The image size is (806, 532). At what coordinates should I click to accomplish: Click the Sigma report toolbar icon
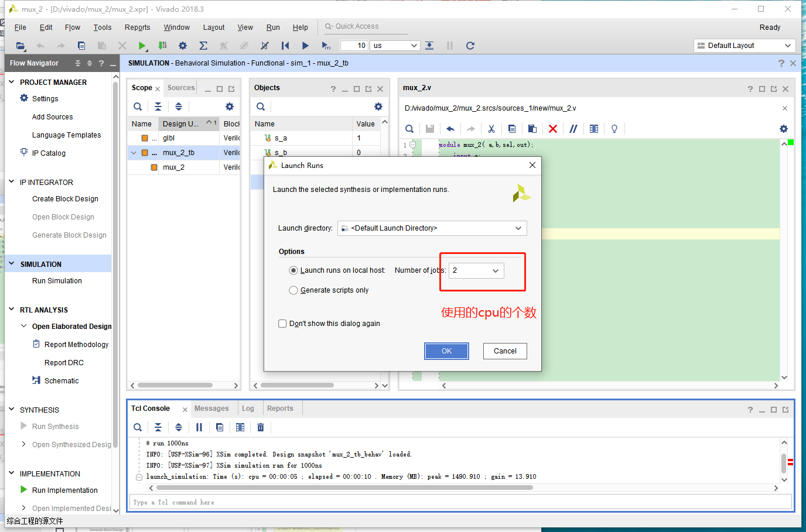click(x=203, y=46)
